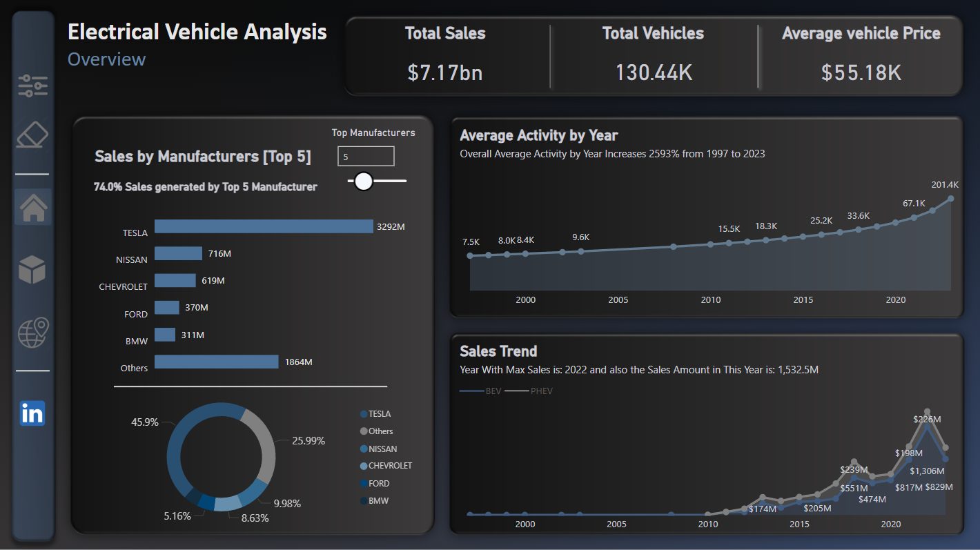
Task: Open the filter sliders icon in sidebar
Action: coord(32,86)
